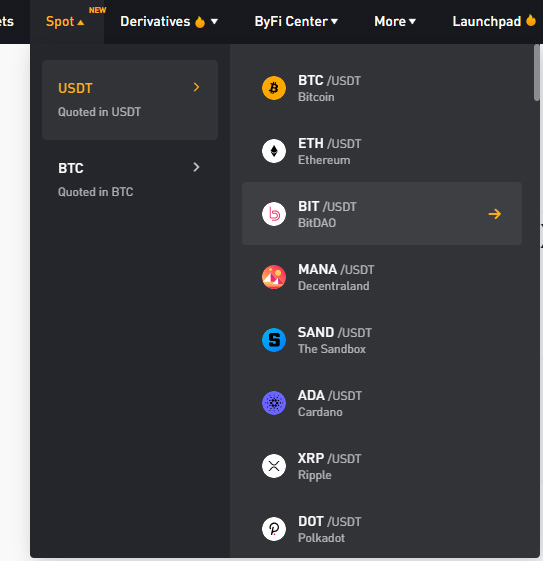Collapse the Spot dropdown menu
The image size is (543, 561).
[x=65, y=22]
